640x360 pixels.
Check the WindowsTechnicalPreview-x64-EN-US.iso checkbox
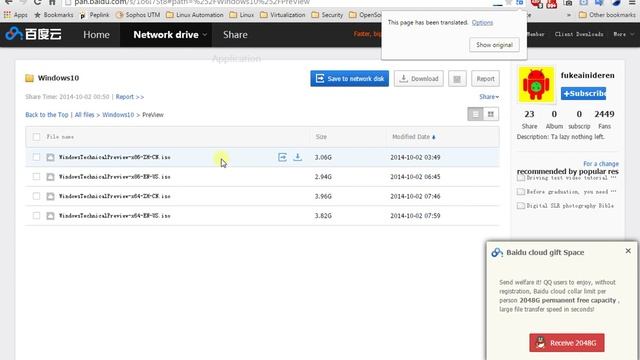click(36, 216)
